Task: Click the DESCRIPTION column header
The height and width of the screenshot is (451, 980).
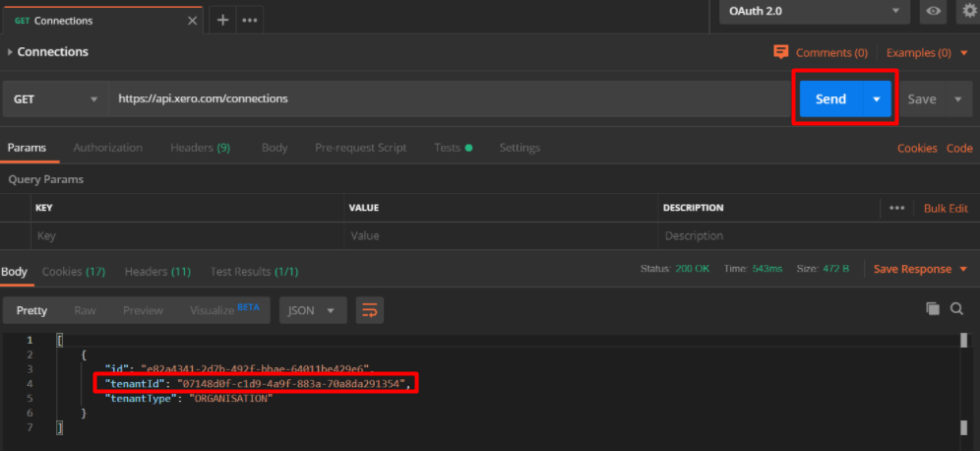Action: click(x=693, y=208)
